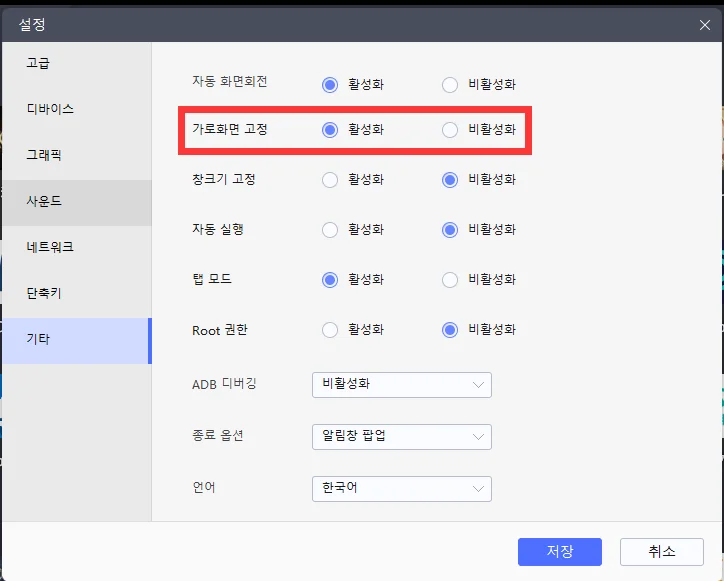Click the 가로화면 고정 label
Viewport: 724px width, 581px height.
pyautogui.click(x=229, y=129)
